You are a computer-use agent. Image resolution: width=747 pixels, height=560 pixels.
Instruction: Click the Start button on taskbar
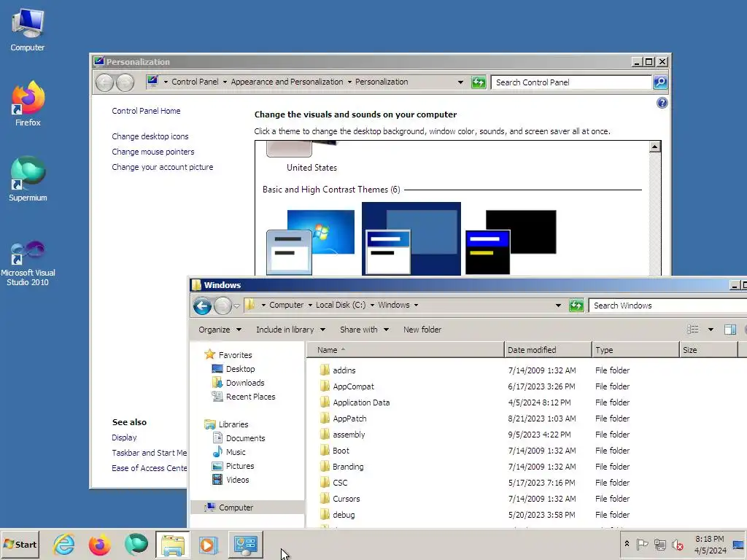[x=20, y=544]
